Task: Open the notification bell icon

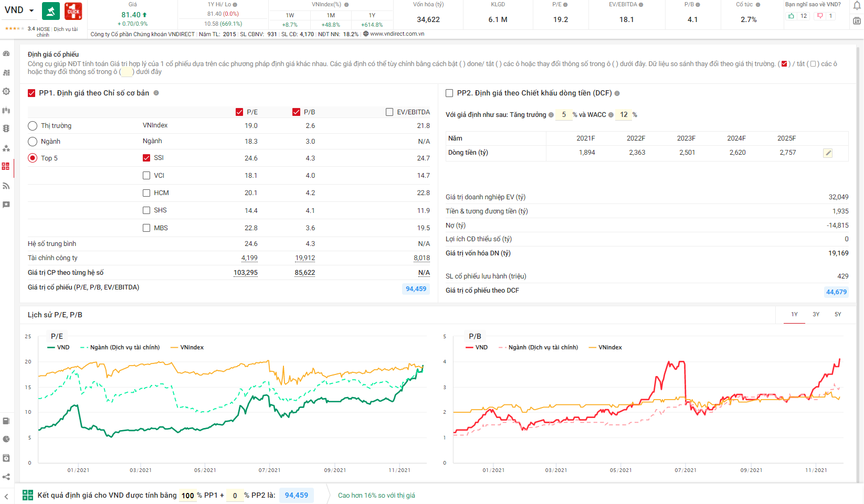Action: (x=857, y=6)
